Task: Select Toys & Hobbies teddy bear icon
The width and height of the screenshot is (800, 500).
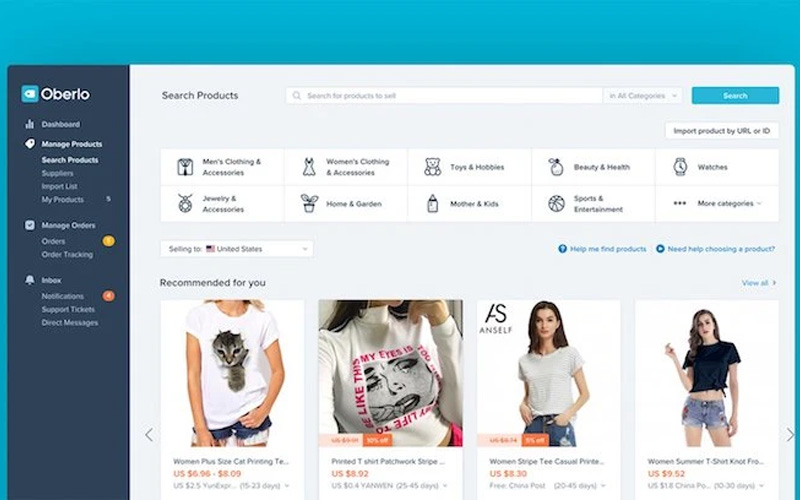Action: click(432, 167)
